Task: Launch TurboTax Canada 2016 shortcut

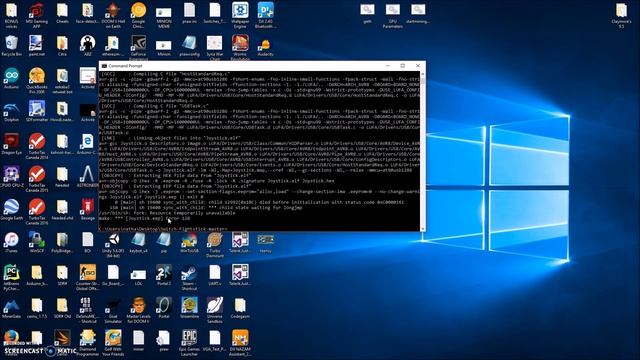Action: click(x=37, y=212)
